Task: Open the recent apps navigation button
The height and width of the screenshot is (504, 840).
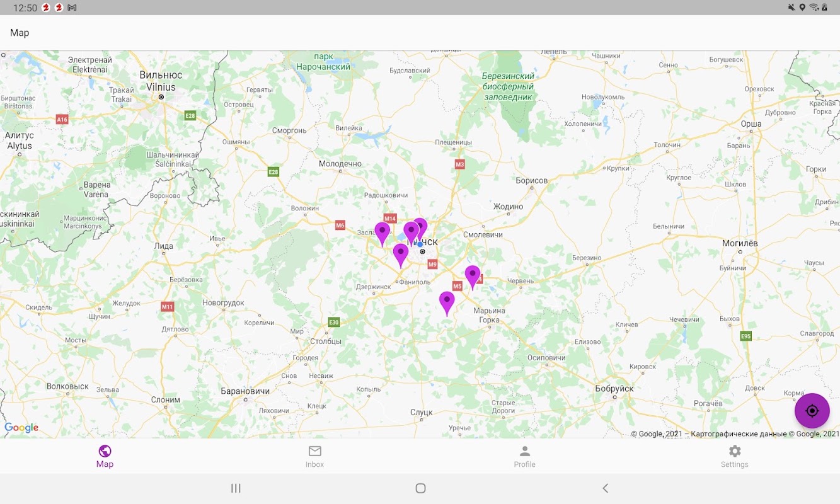Action: [236, 488]
